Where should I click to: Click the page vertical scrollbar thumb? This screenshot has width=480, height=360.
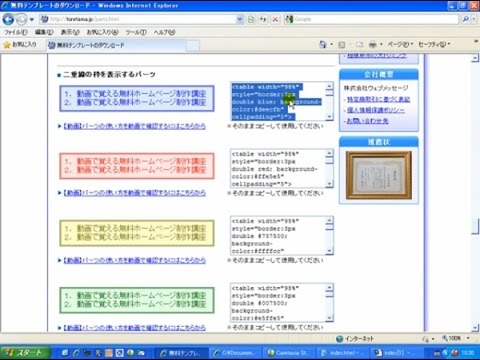(x=475, y=226)
